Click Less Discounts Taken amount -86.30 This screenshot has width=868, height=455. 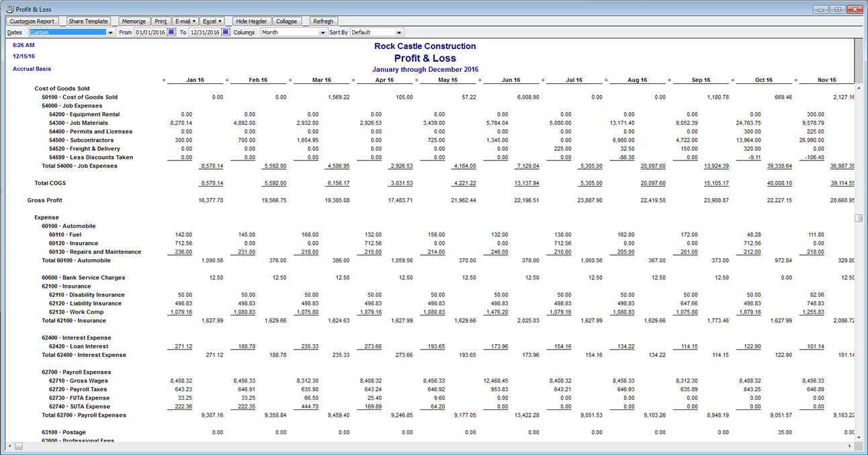pyautogui.click(x=625, y=158)
